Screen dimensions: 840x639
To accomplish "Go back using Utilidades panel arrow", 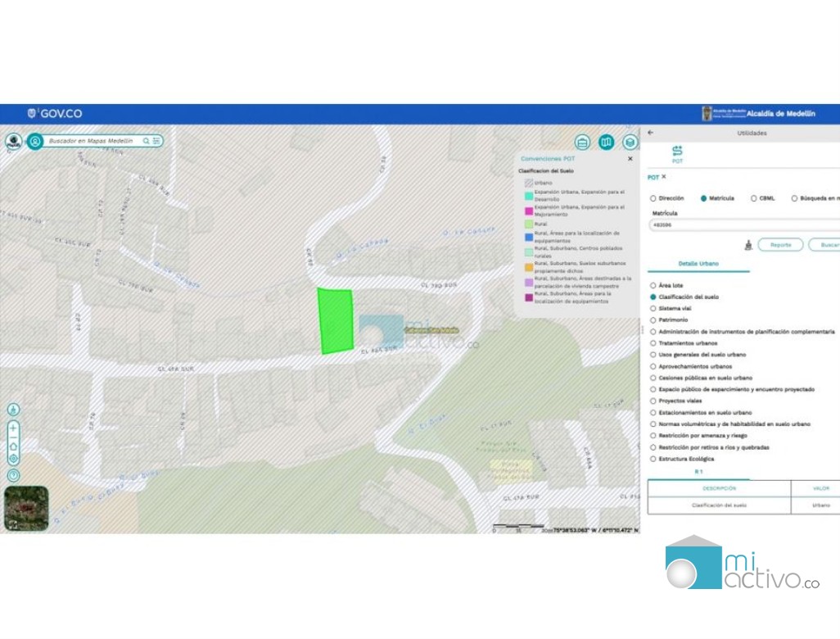I will 651,133.
